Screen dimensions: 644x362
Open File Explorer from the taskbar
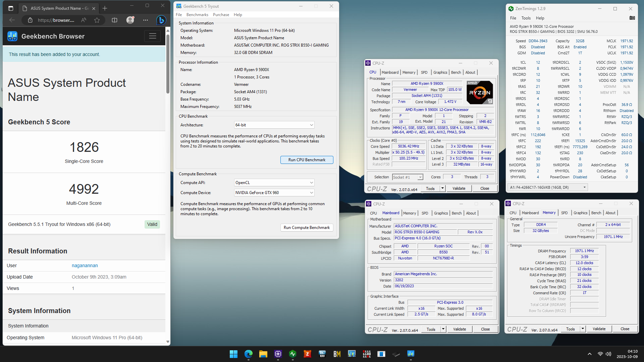coord(263,354)
